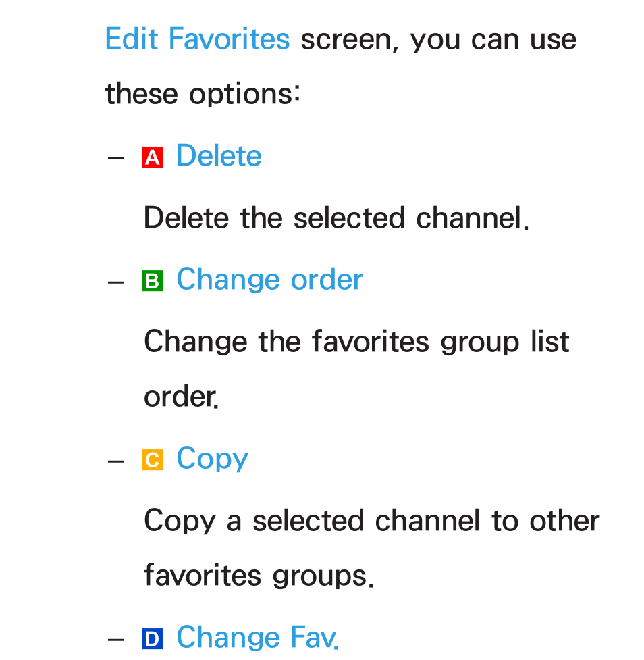Click the 'these options:' text line
Image resolution: width=644 pixels, height=660 pixels.
click(203, 93)
